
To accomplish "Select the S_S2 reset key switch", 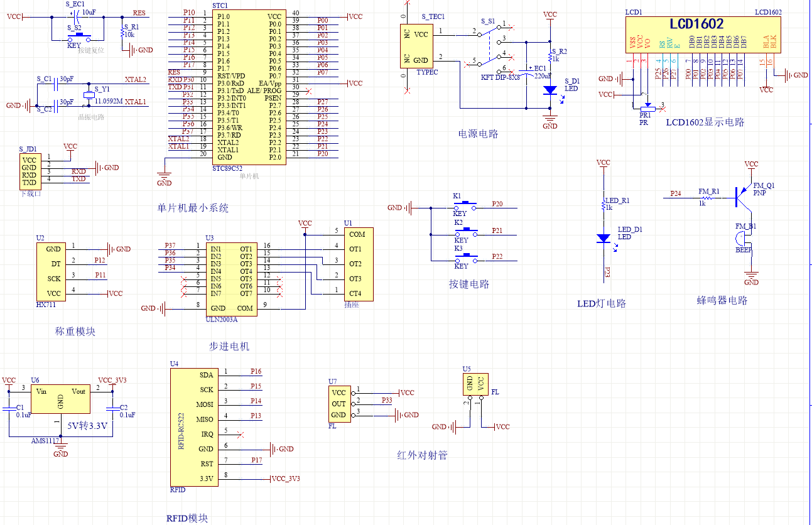I will tap(80, 36).
